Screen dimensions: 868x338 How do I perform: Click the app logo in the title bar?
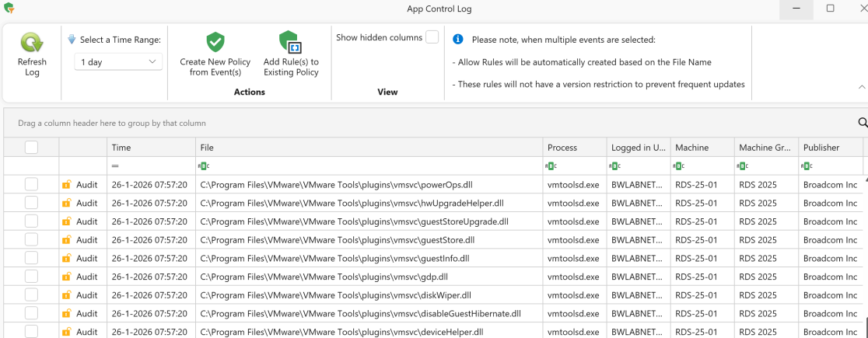point(9,9)
